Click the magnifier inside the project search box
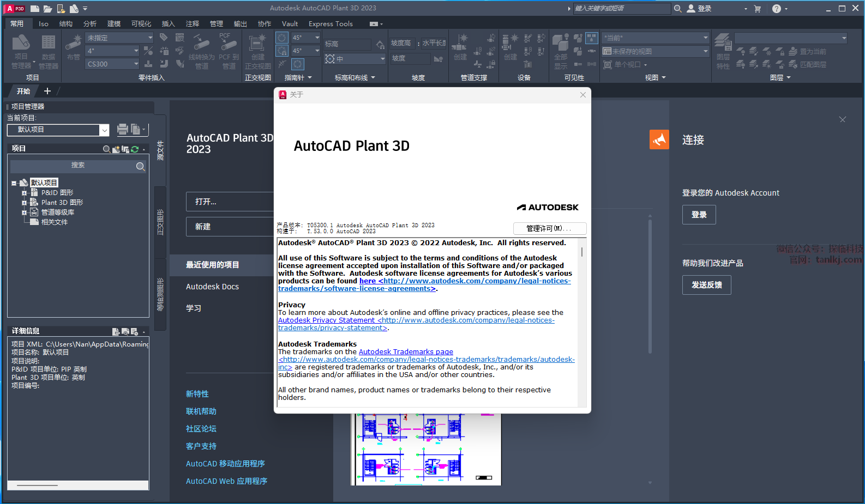The width and height of the screenshot is (865, 504). tap(140, 166)
